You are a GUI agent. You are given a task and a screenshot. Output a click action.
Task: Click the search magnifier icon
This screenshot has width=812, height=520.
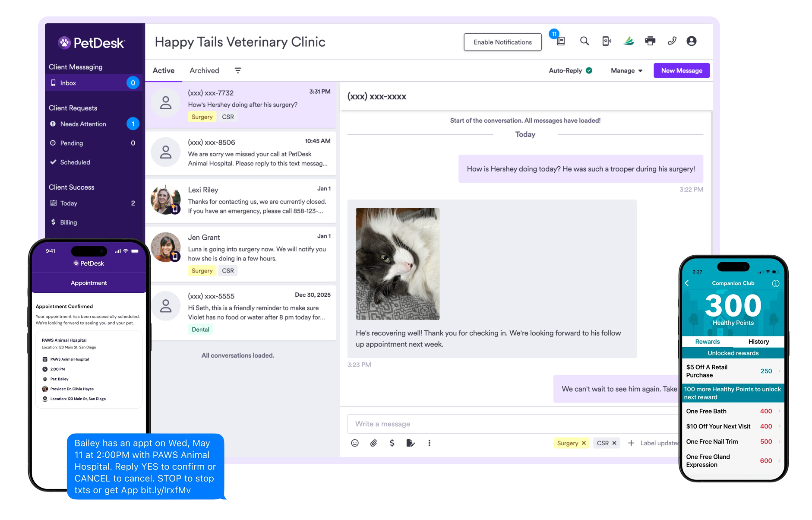pos(585,41)
